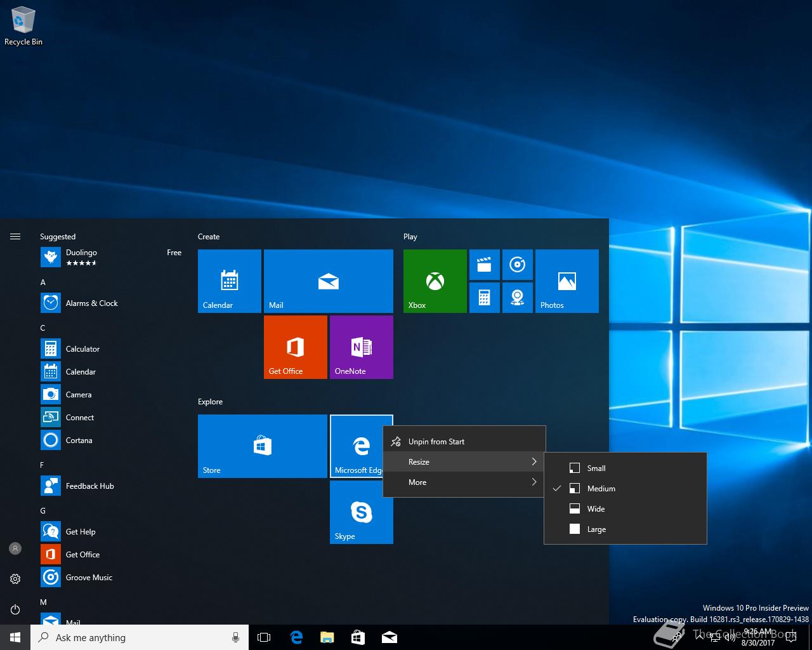Open Get Office orange tile
This screenshot has width=812, height=650.
click(295, 347)
